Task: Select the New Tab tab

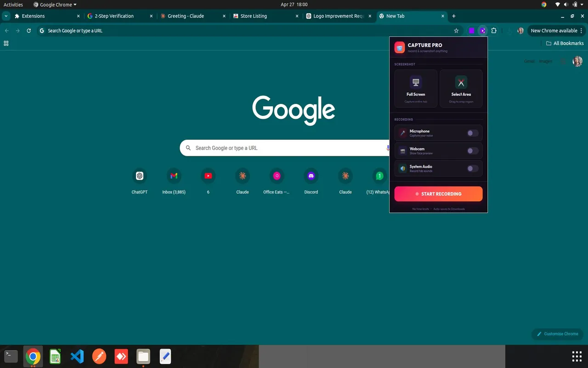Action: click(x=411, y=16)
